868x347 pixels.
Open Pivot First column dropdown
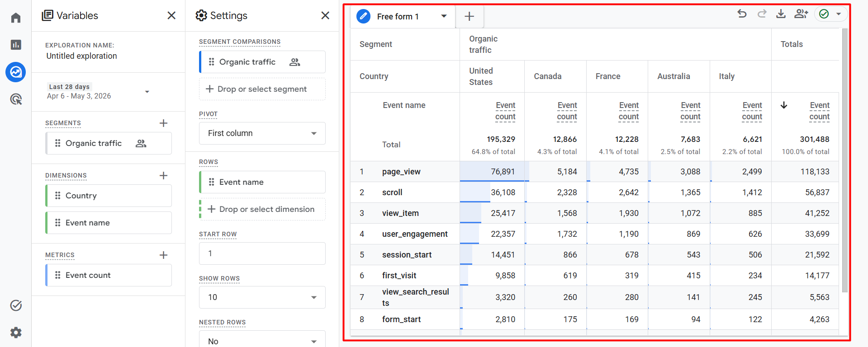[x=262, y=133]
